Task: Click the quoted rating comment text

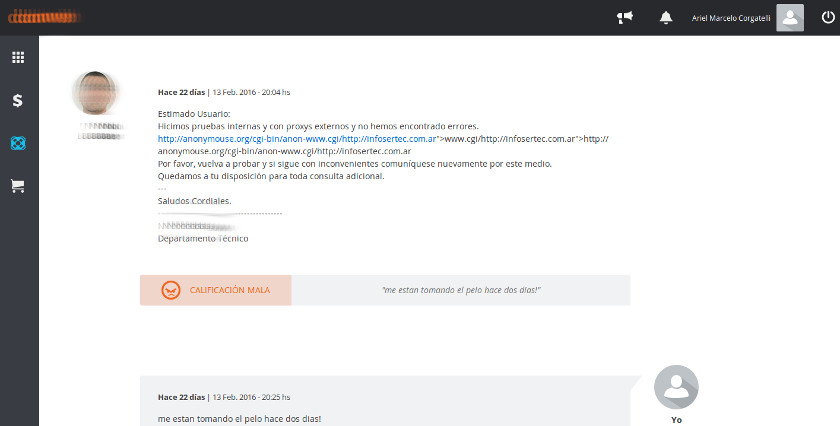Action: click(x=461, y=290)
